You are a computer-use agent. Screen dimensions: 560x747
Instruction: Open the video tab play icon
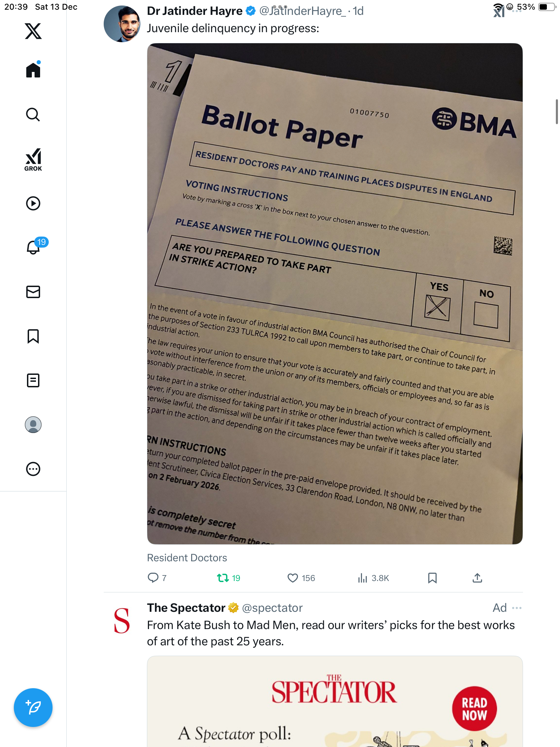tap(33, 203)
